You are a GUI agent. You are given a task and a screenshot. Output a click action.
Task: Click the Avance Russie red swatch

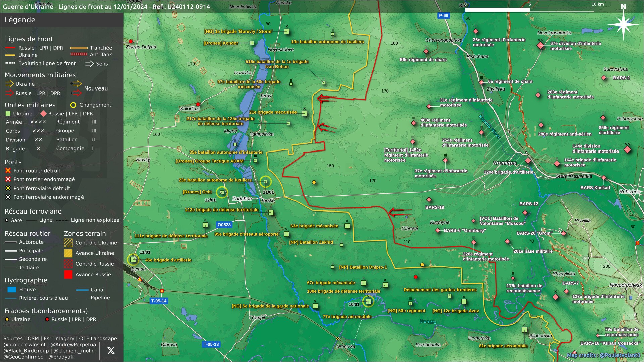[68, 275]
